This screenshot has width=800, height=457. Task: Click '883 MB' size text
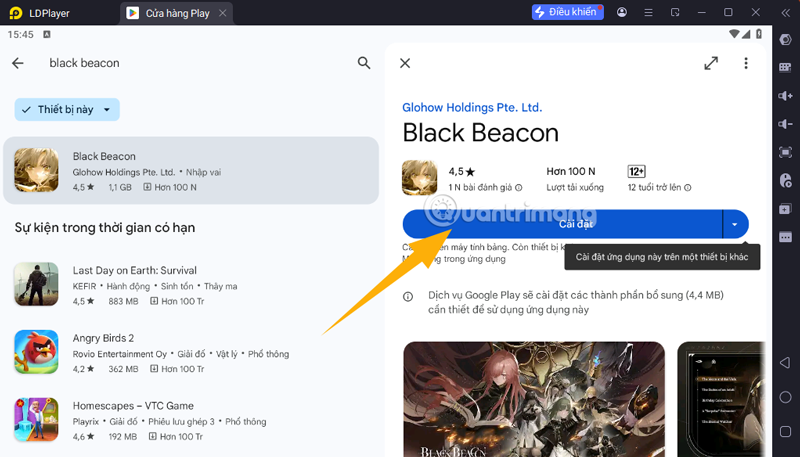123,301
